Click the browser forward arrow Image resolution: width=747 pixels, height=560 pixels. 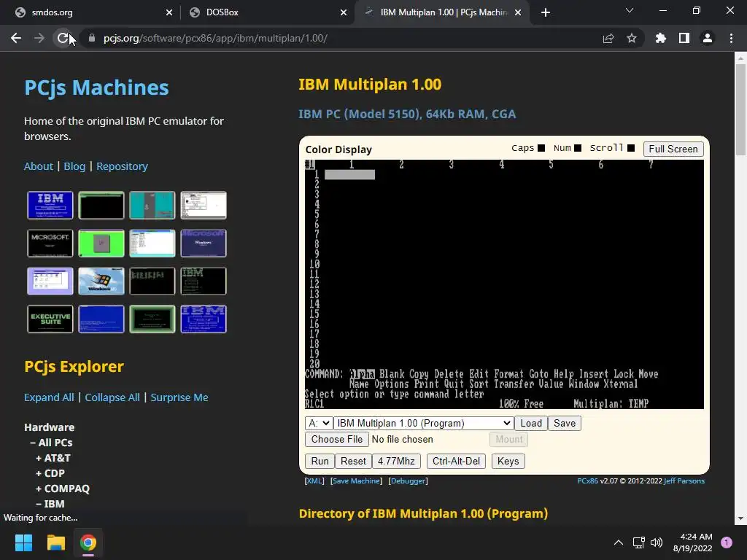tap(39, 38)
